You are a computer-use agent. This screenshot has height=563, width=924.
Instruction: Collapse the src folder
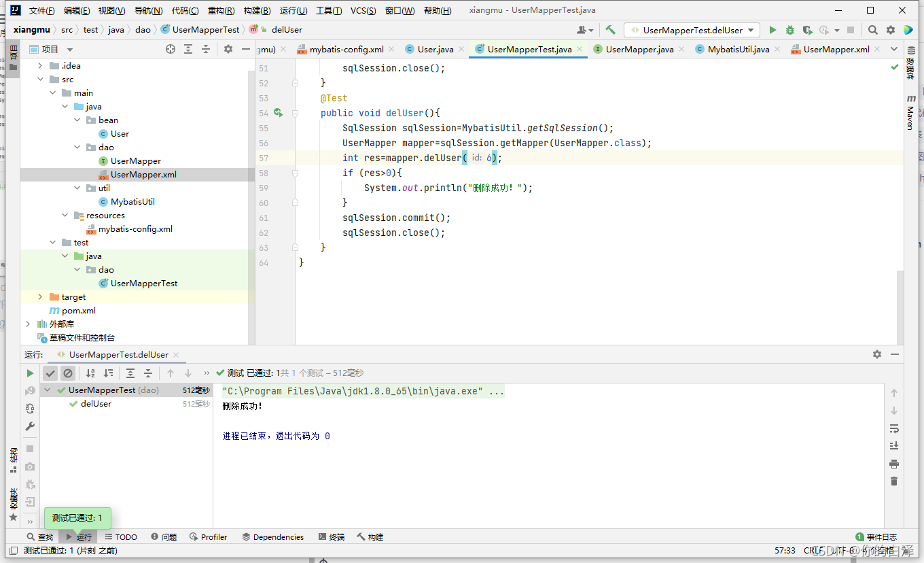click(40, 80)
